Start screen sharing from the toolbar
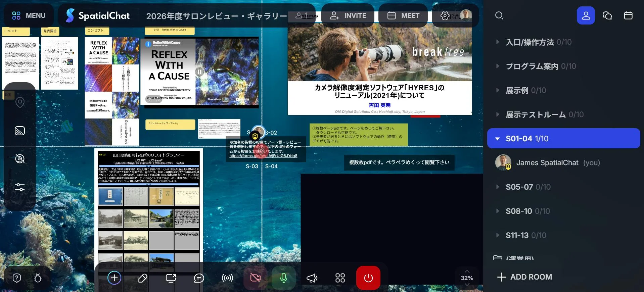The width and height of the screenshot is (644, 292). [171, 278]
